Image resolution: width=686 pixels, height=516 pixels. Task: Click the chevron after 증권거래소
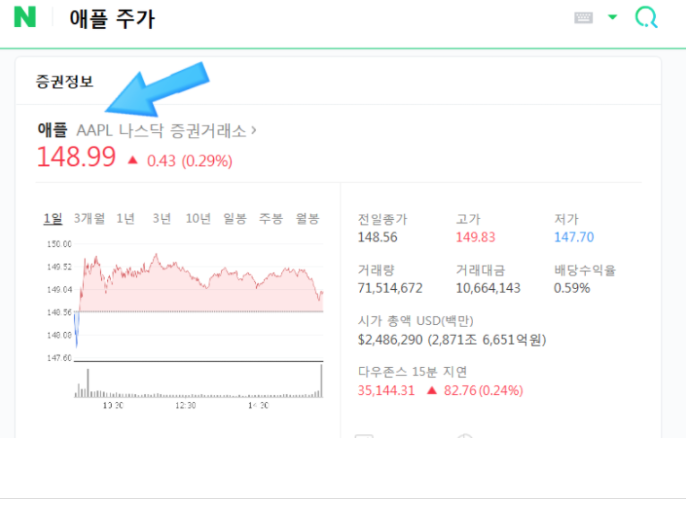254,130
